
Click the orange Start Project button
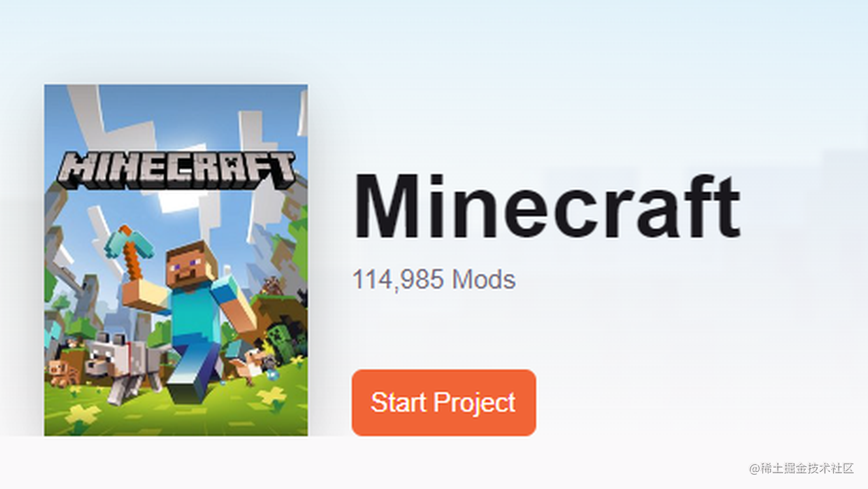(x=443, y=402)
